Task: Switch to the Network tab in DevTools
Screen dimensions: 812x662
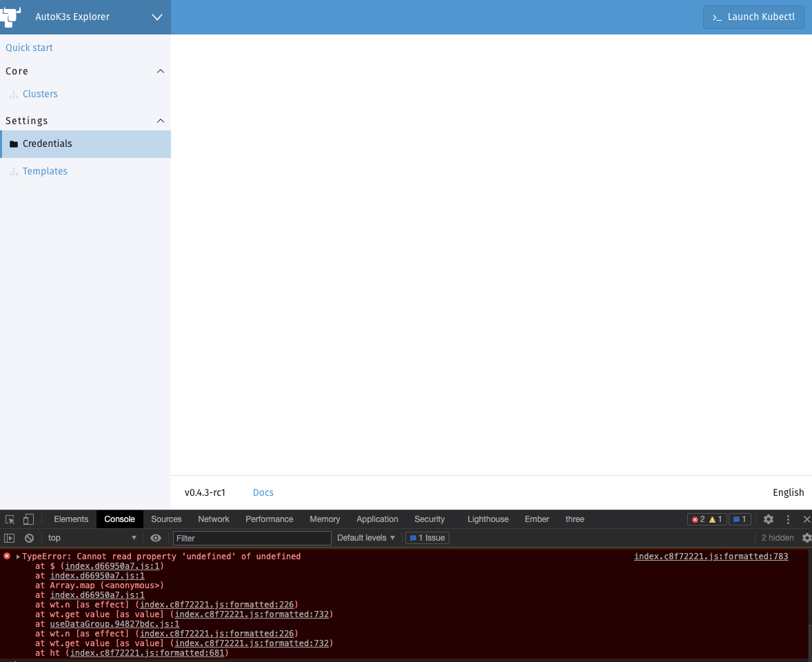Action: point(214,519)
